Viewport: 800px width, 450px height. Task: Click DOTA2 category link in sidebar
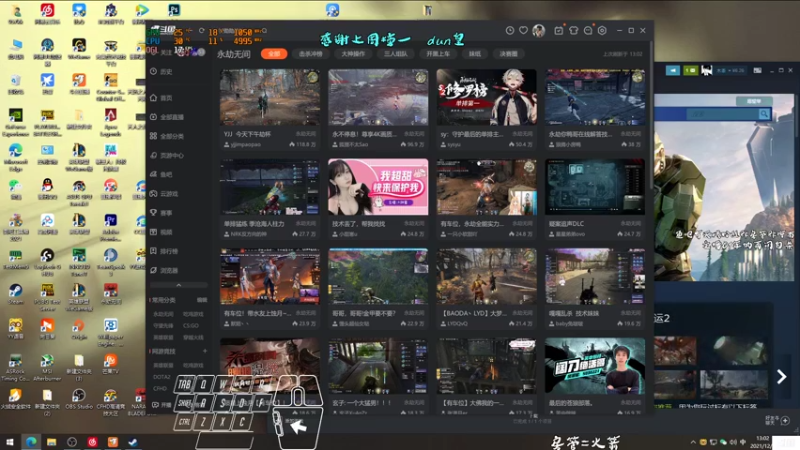[x=162, y=377]
